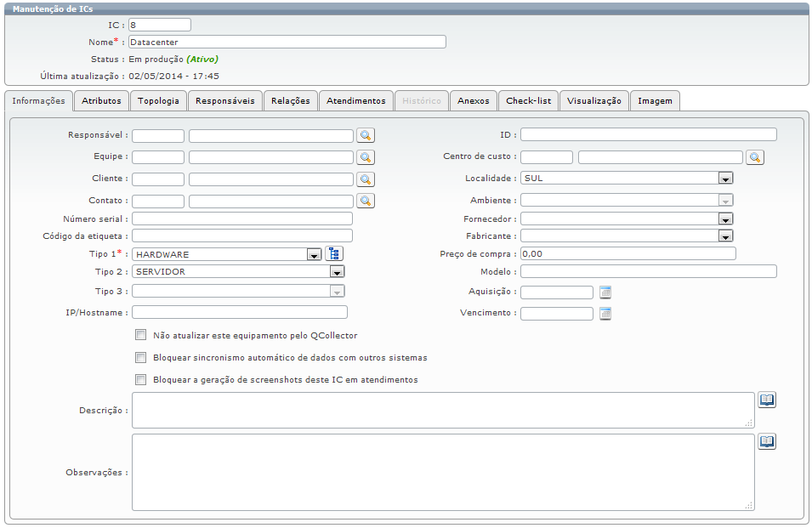
Task: Click the Centro de custo code field
Action: pos(547,157)
